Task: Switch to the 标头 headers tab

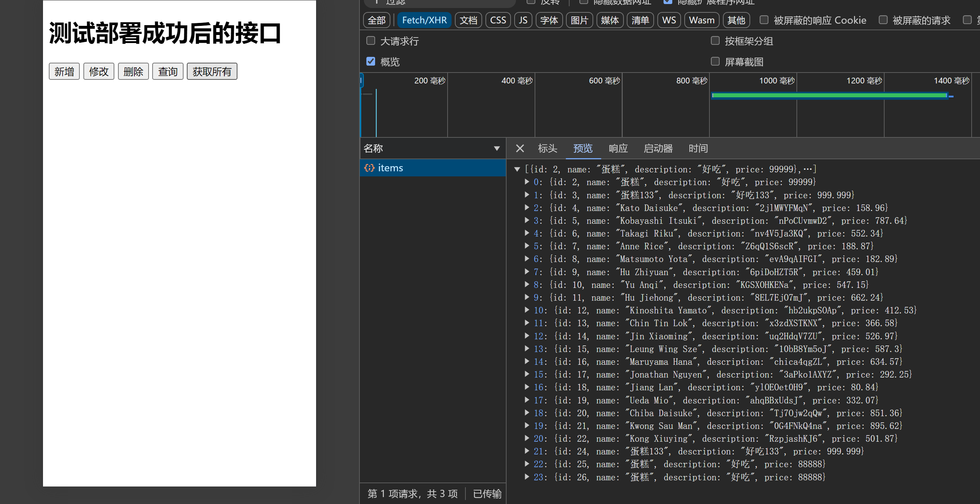Action: point(547,148)
